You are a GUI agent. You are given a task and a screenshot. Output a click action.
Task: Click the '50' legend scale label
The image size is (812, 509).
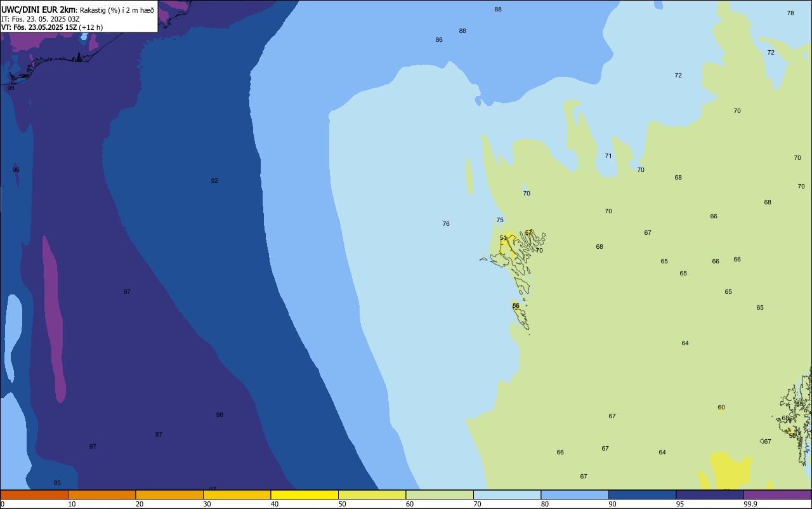(x=342, y=504)
